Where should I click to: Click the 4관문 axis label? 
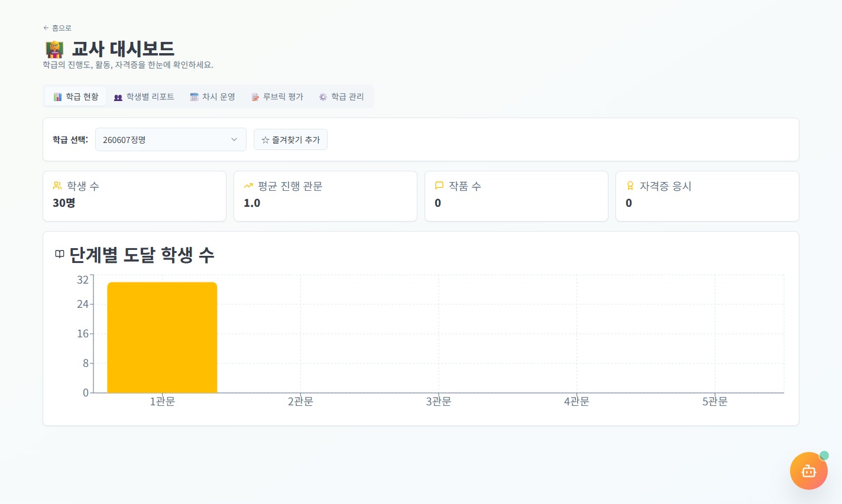(577, 402)
